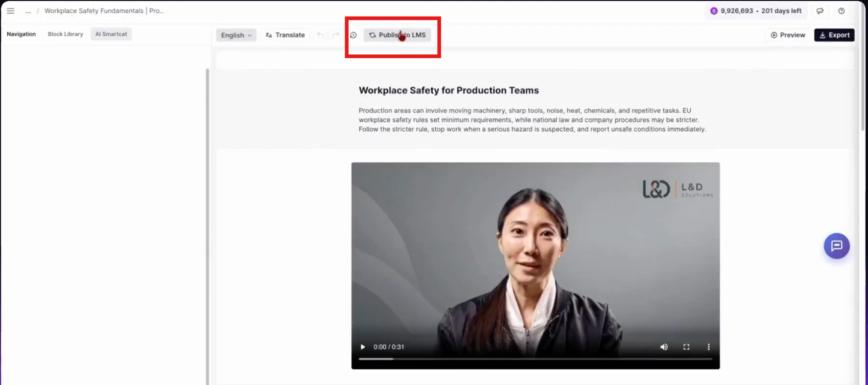This screenshot has height=385, width=868.
Task: Seek within the video progress bar
Action: pyautogui.click(x=536, y=359)
